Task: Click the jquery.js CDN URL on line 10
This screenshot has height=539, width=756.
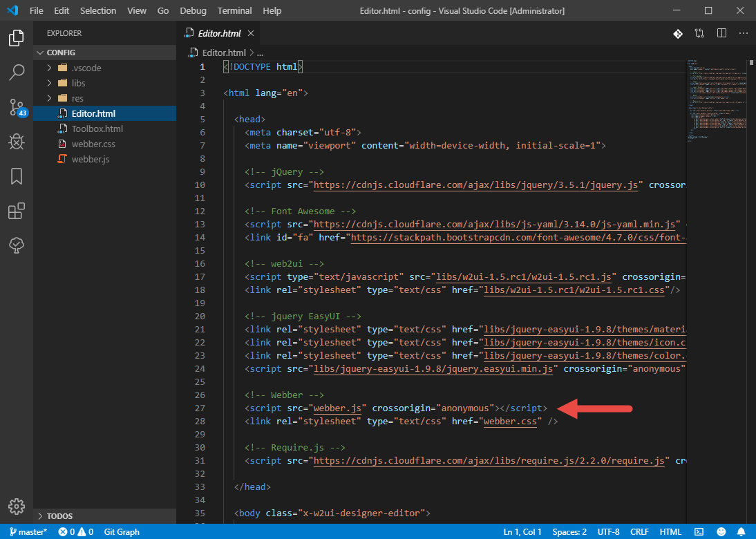Action: [475, 185]
